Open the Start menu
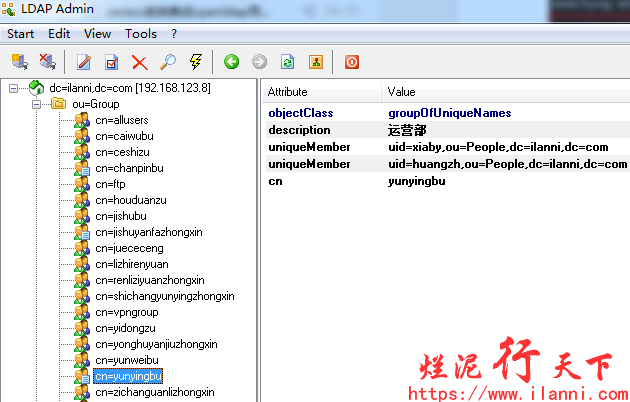630x402 pixels. 21,34
